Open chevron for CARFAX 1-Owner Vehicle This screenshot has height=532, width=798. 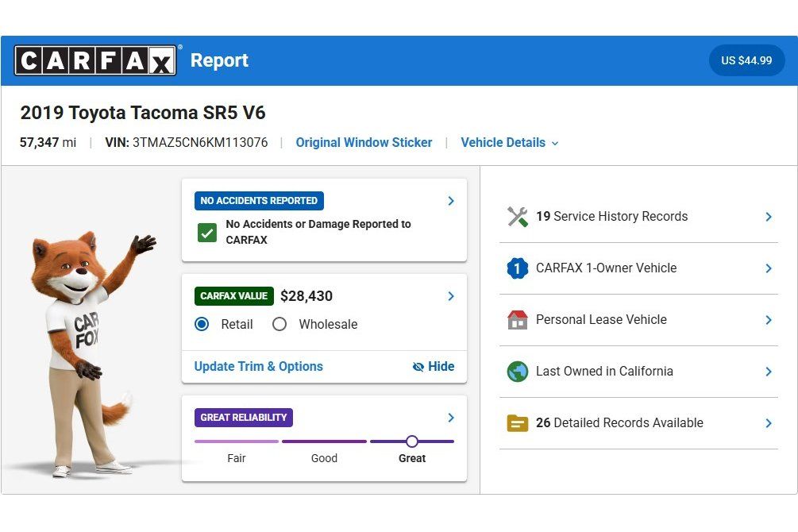(769, 268)
